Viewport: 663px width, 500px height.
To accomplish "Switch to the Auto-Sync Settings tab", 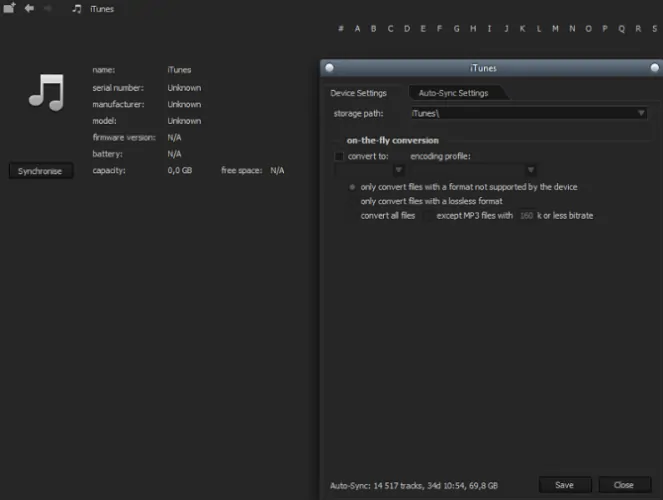I will point(453,93).
